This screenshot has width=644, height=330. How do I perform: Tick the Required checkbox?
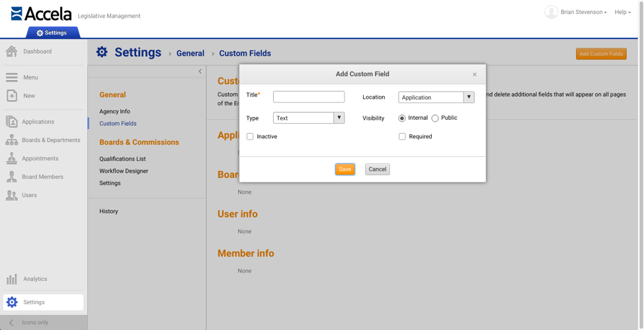pos(402,136)
